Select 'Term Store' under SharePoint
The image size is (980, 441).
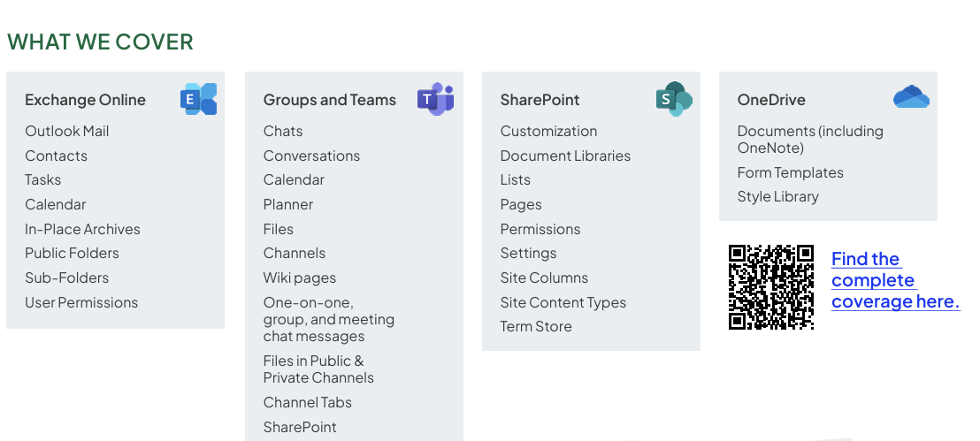(536, 327)
